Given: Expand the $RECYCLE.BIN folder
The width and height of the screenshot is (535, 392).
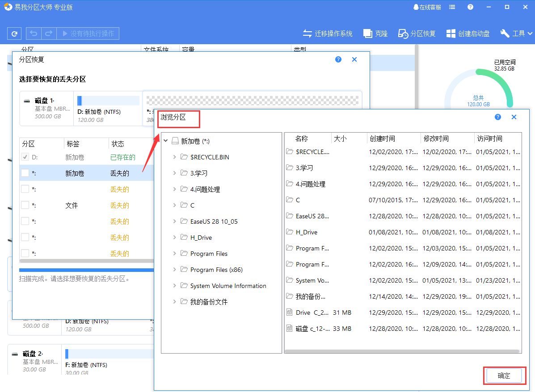Looking at the screenshot, I should point(174,157).
